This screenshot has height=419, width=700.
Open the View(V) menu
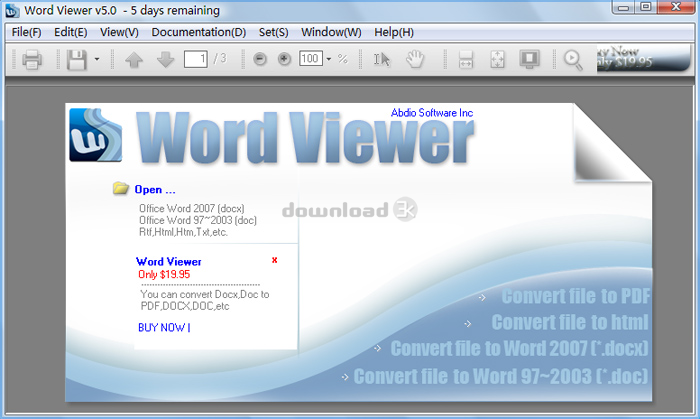119,32
